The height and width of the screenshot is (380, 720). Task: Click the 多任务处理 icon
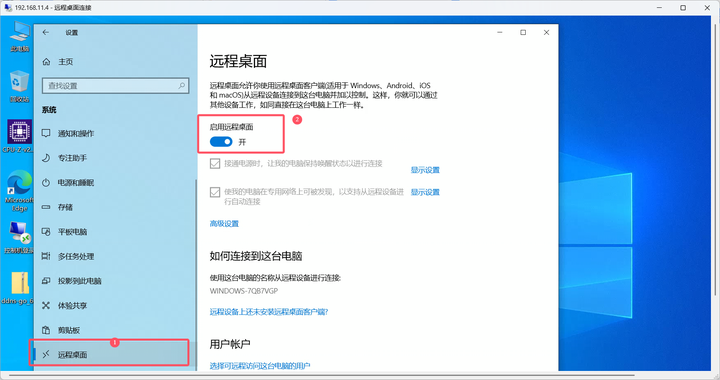tap(46, 256)
